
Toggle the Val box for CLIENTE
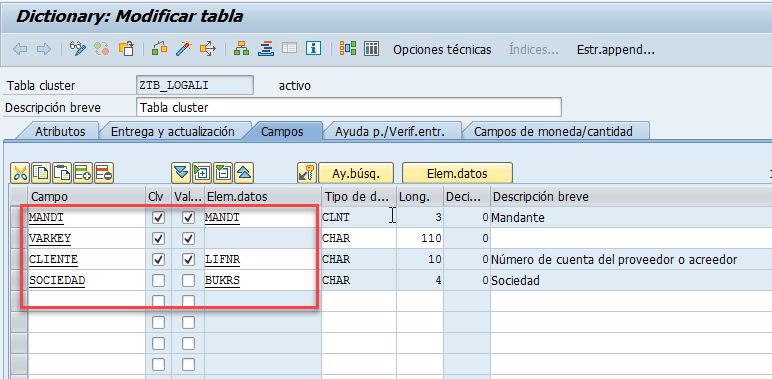pyautogui.click(x=188, y=259)
